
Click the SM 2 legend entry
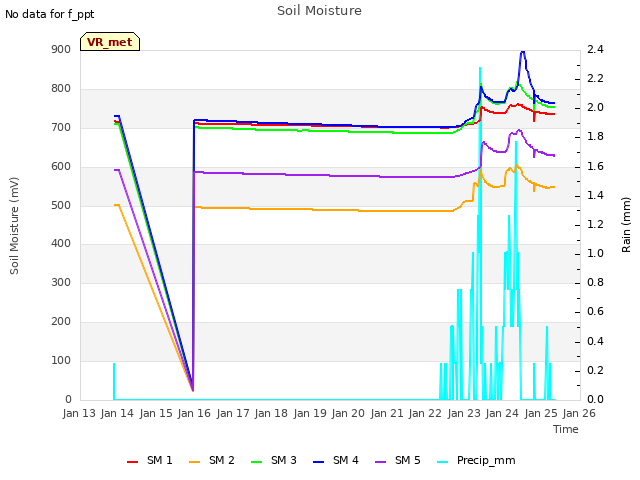coord(212,460)
